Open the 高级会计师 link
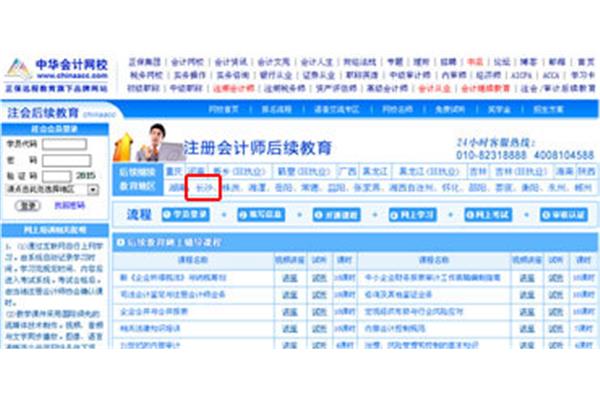Screen dimensions: 600x400 coord(388,88)
